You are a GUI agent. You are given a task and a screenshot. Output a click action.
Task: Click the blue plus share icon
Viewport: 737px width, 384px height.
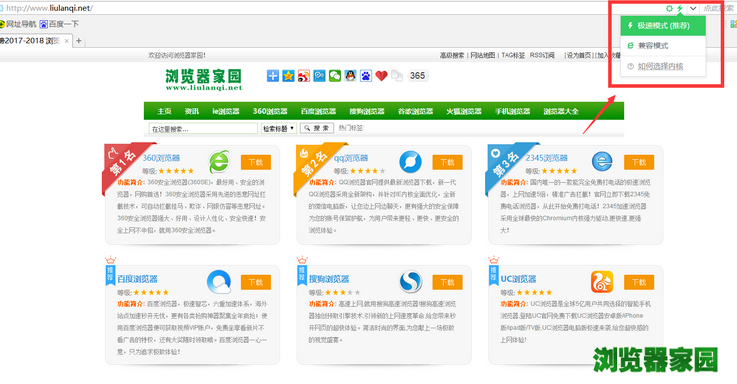(273, 76)
